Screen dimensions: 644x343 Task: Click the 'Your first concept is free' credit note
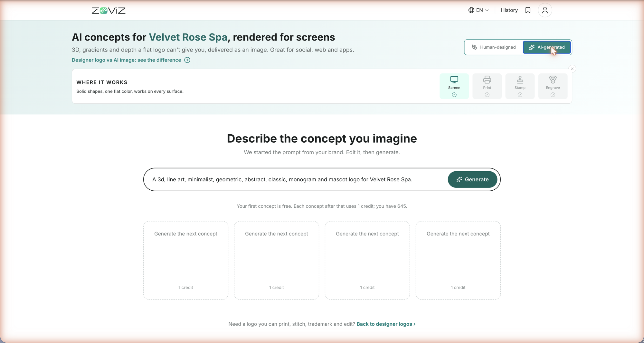(322, 206)
